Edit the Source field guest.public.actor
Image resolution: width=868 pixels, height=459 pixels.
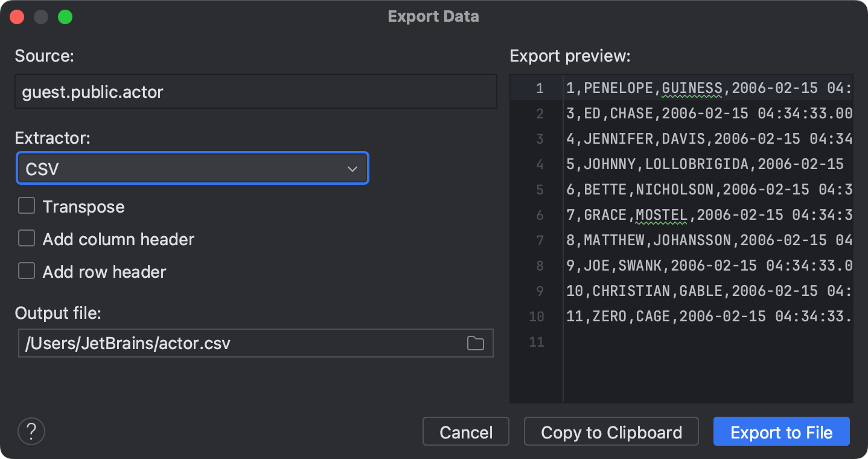(256, 91)
